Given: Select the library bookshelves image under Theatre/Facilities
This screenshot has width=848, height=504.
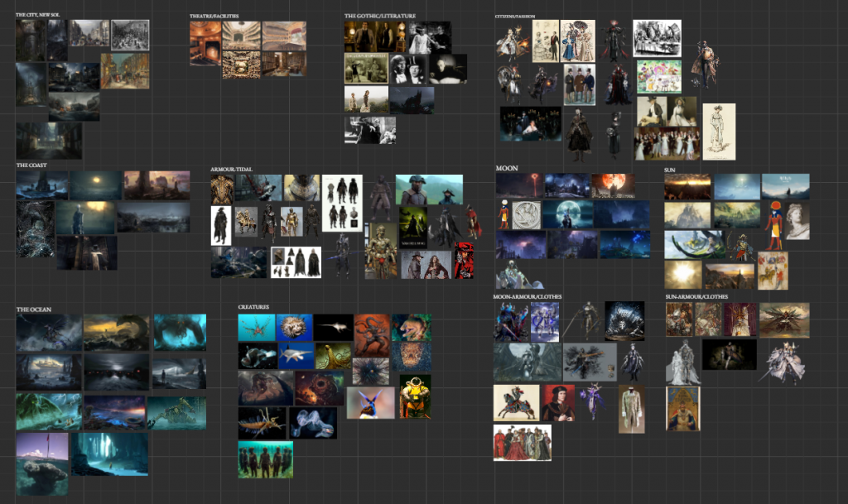Looking at the screenshot, I should click(284, 64).
